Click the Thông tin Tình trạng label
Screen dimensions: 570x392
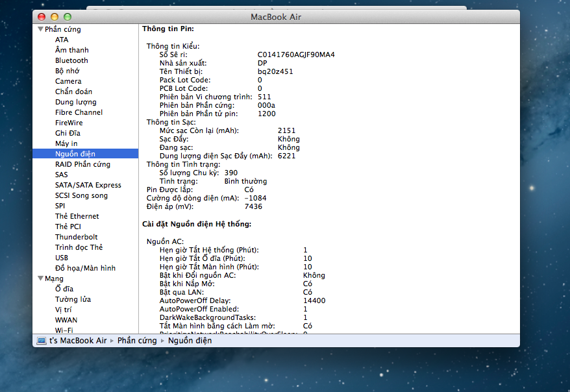[x=183, y=164]
